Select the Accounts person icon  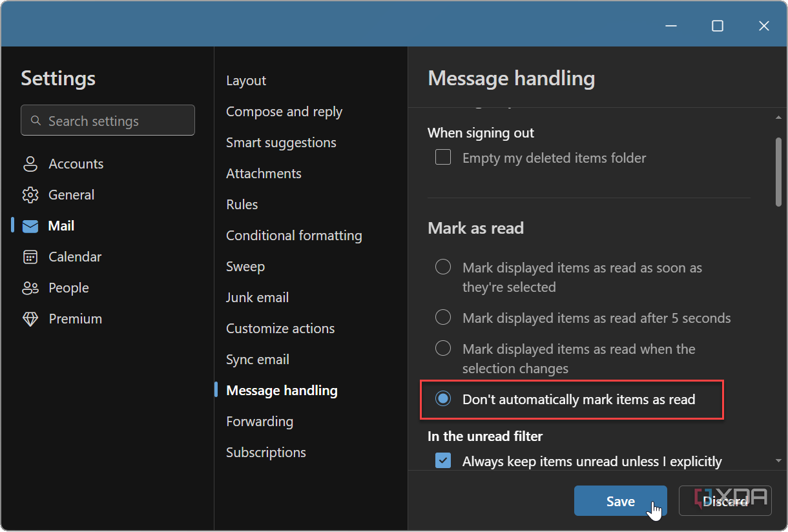pos(30,163)
